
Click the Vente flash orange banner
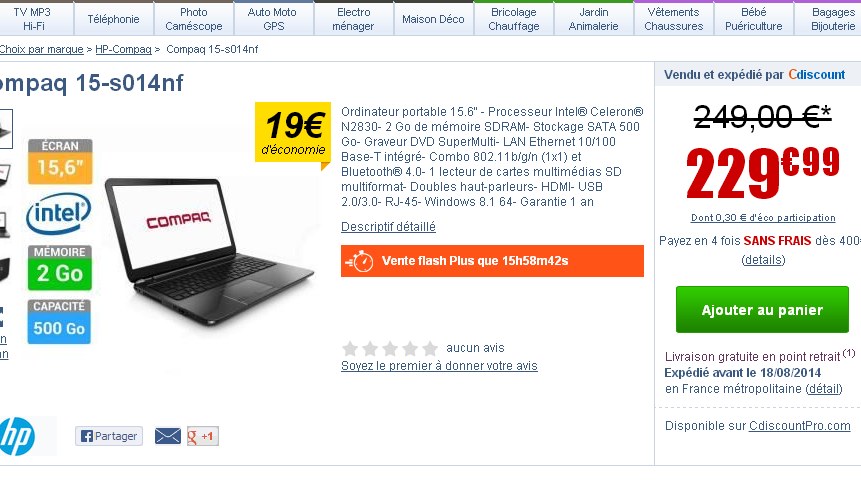click(x=492, y=261)
